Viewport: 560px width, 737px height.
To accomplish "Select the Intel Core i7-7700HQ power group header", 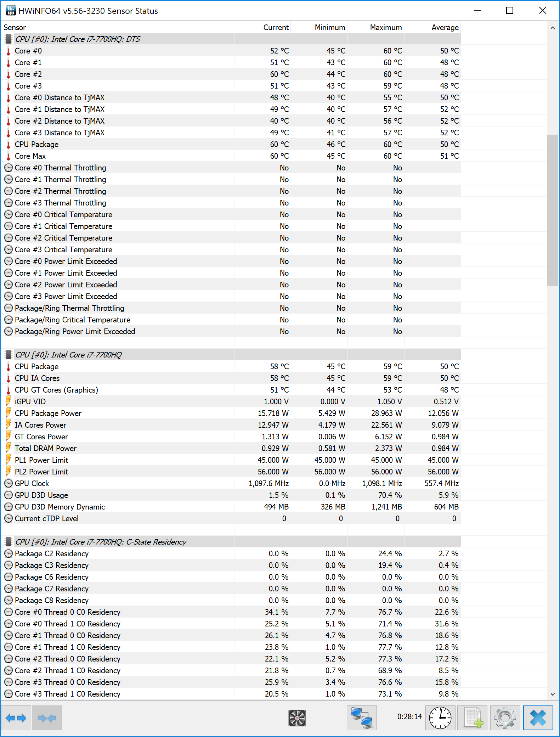I will point(68,355).
